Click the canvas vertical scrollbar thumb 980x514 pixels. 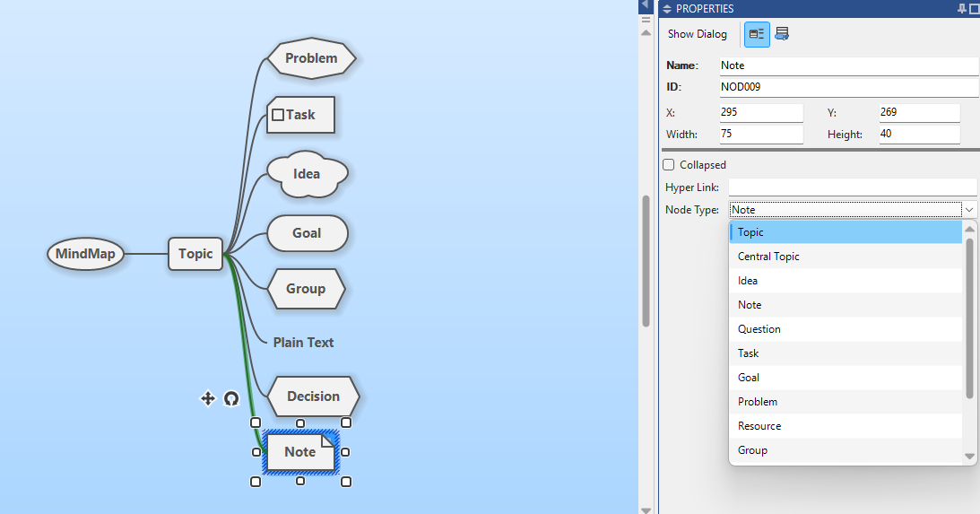[x=646, y=261]
